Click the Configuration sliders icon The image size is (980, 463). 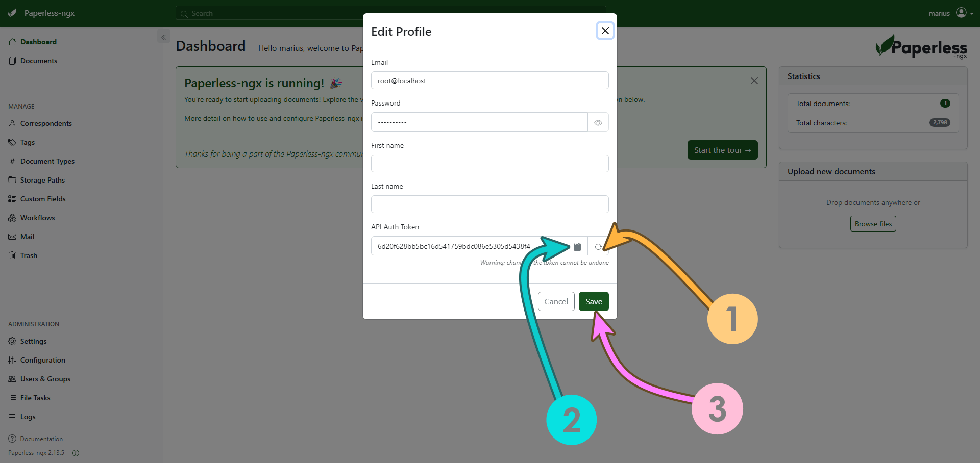tap(12, 360)
